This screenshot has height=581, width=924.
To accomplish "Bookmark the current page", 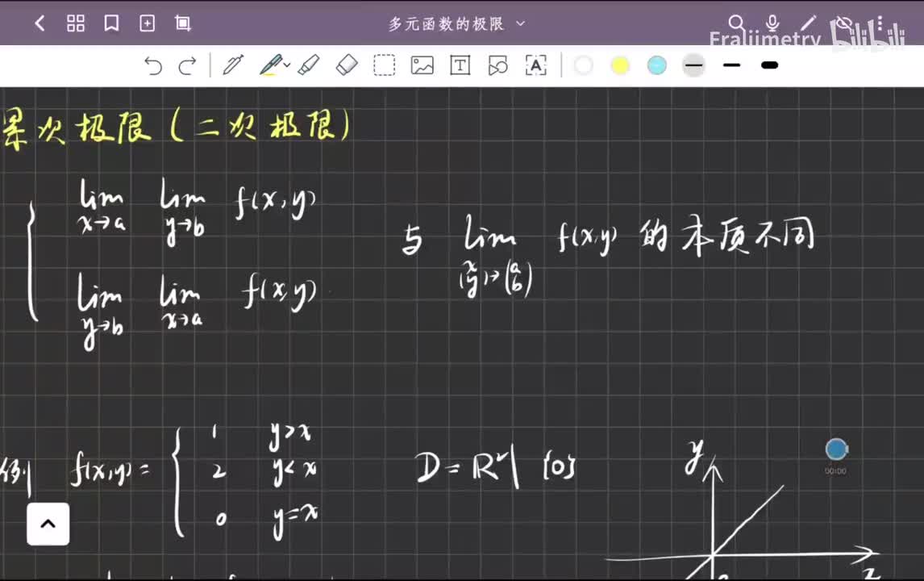I will point(111,23).
